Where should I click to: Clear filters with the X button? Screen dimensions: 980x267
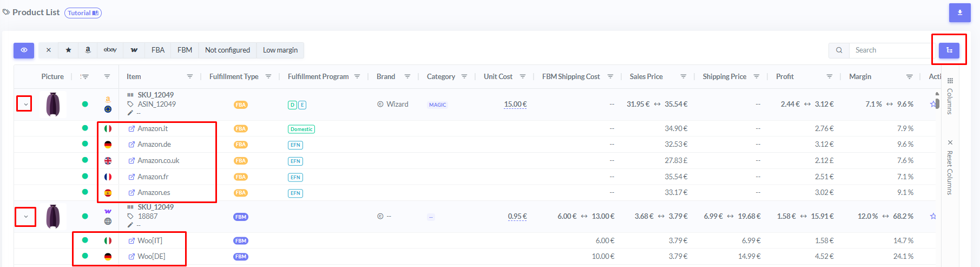49,50
